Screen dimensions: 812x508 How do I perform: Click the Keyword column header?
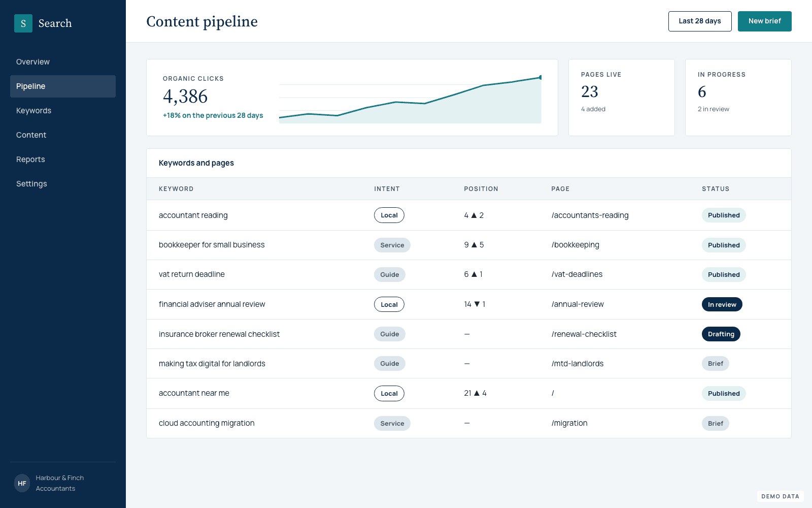click(x=176, y=189)
